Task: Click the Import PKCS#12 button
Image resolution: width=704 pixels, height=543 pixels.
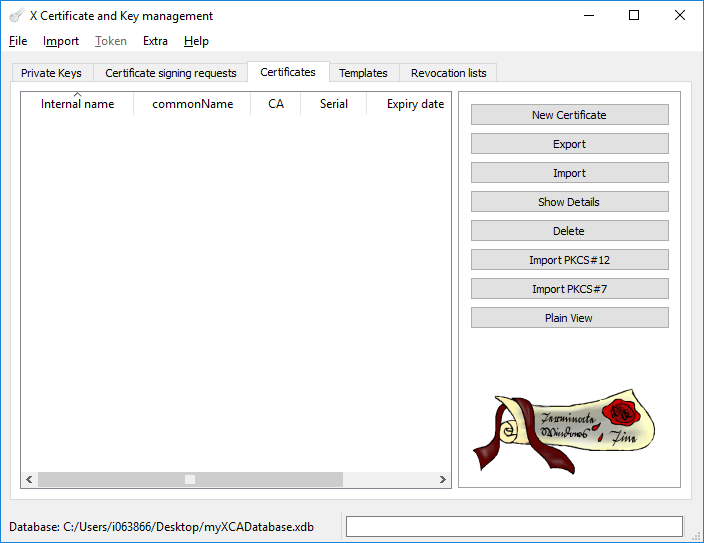Action: (x=569, y=260)
